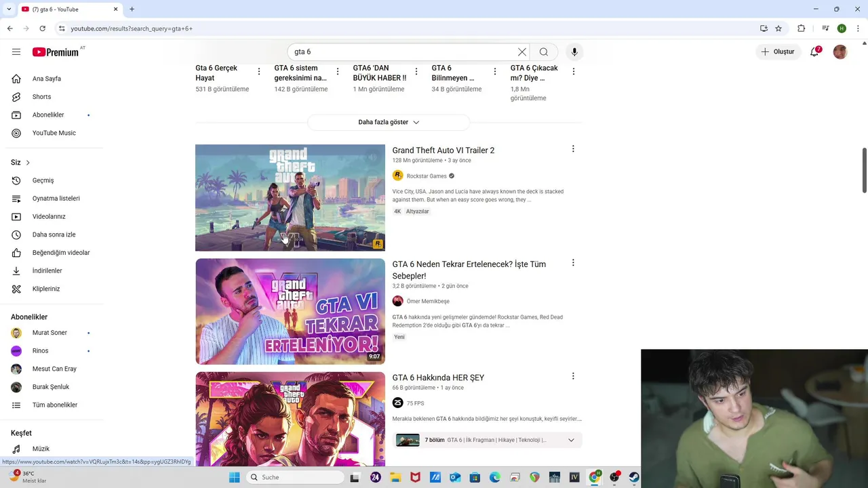The width and height of the screenshot is (868, 488).
Task: Click the Rockstar Games channel avatar
Action: 398,176
